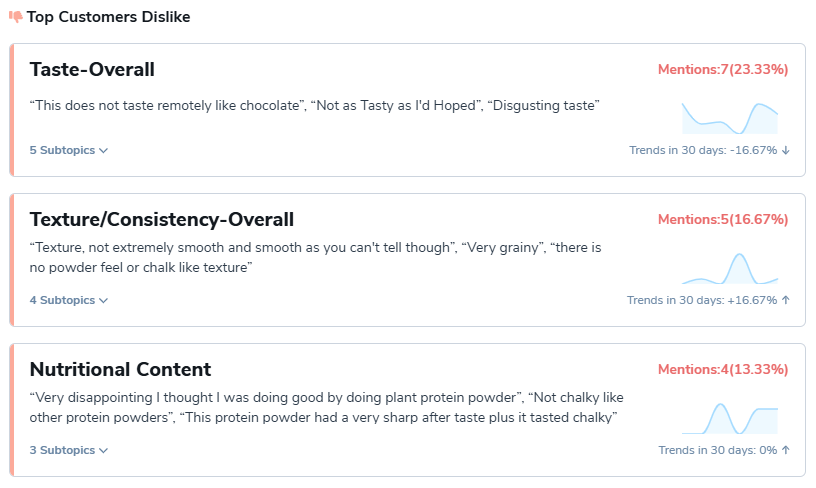Click Mentions:4(13.33%) on Nutritional Content card
Image resolution: width=816 pixels, height=488 pixels.
tap(723, 370)
